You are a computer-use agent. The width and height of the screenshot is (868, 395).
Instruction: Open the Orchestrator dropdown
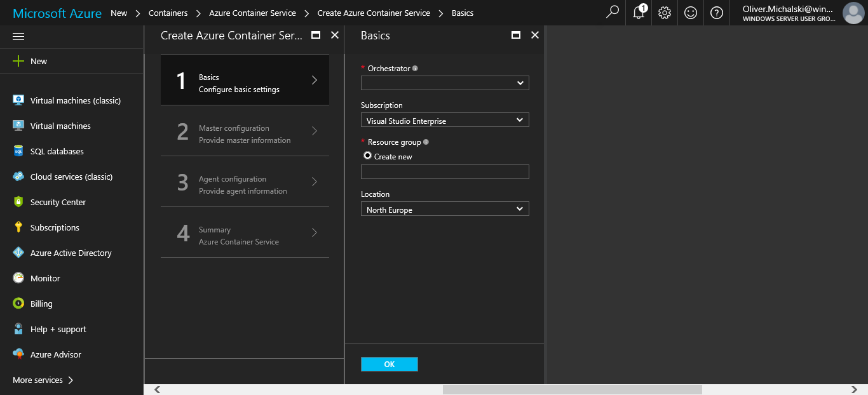pyautogui.click(x=445, y=83)
